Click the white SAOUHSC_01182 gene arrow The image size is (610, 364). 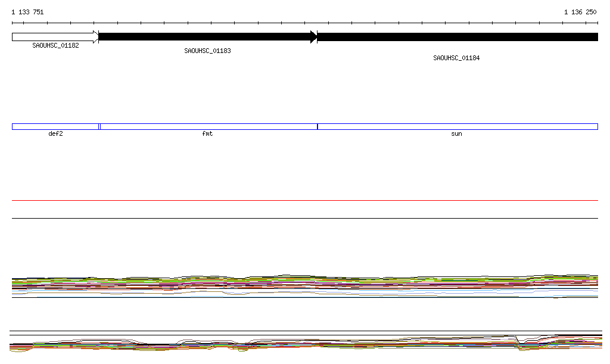(x=54, y=37)
